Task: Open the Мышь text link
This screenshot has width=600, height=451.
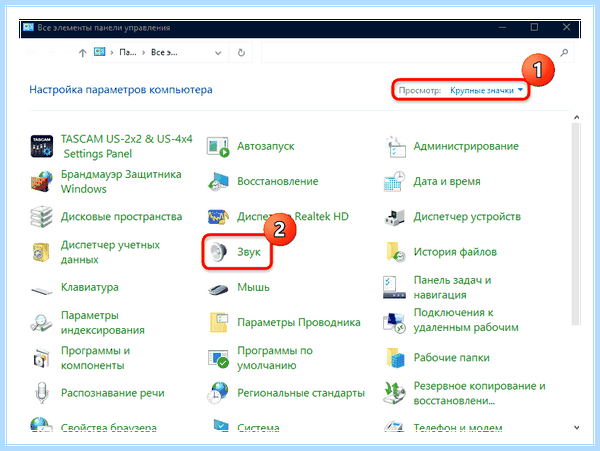Action: [253, 287]
